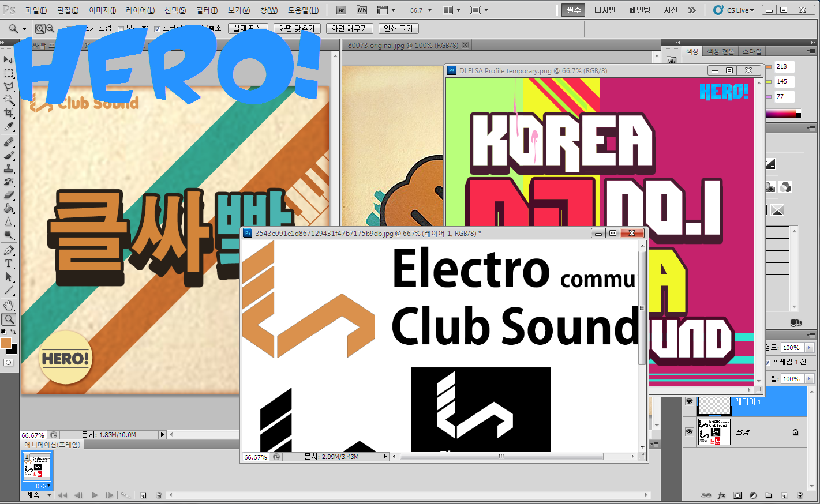Select the Clone Stamp tool

pos(9,168)
